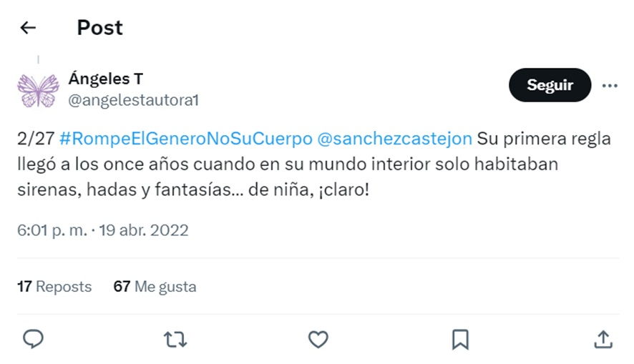View the 17 Reposts list
Screen dimensions: 634x364
pos(54,287)
